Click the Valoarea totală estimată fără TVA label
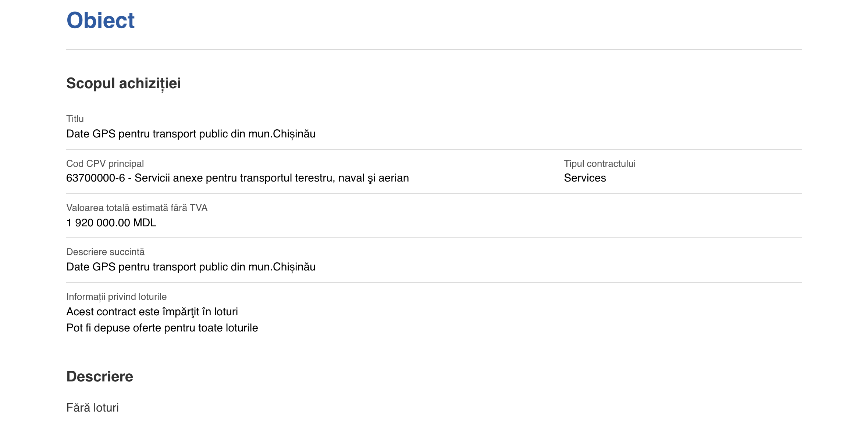 click(137, 208)
